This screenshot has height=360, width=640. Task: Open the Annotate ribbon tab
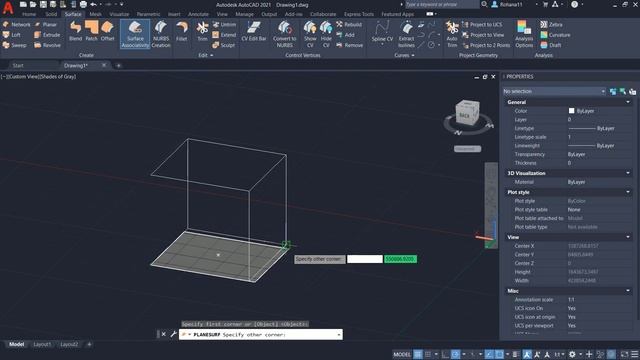point(198,14)
